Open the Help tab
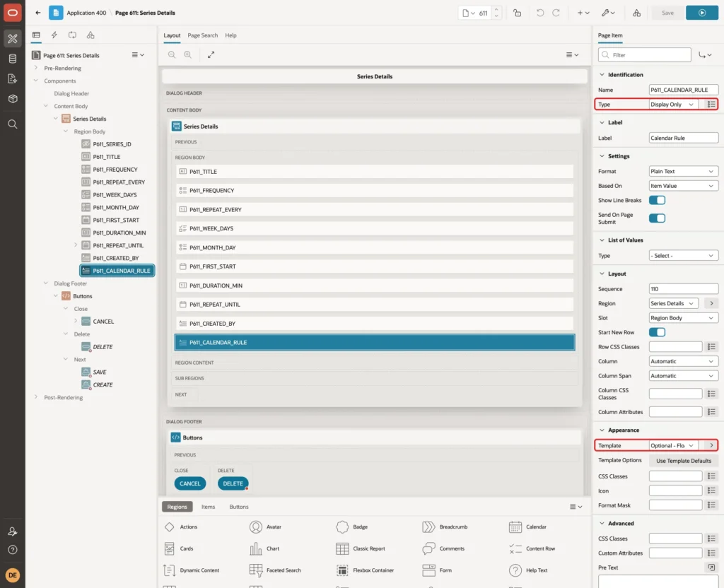724x588 pixels. pos(231,35)
